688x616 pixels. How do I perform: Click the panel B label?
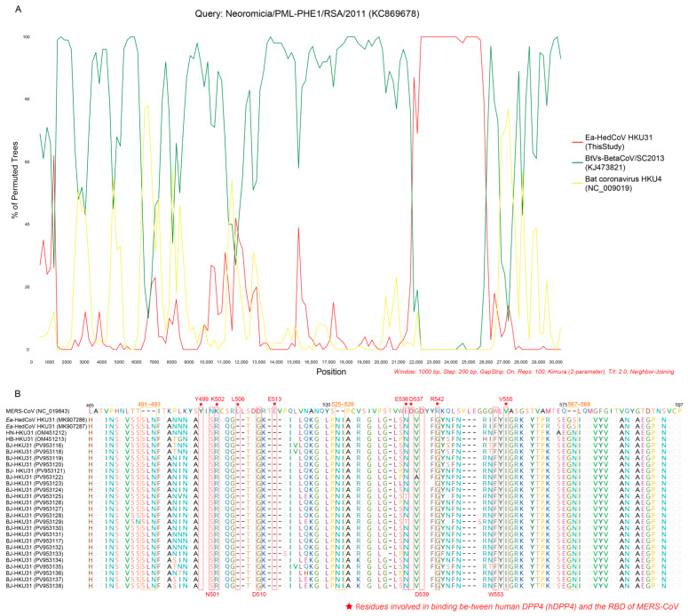click(18, 393)
